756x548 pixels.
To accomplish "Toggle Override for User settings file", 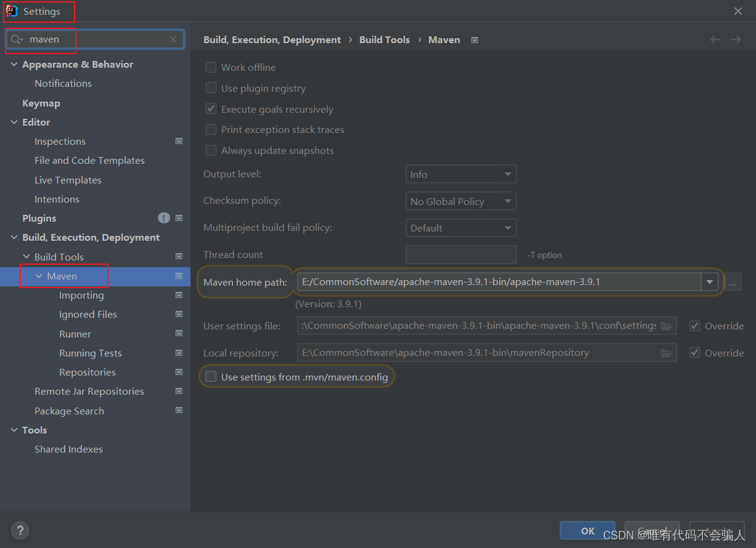I will [694, 326].
